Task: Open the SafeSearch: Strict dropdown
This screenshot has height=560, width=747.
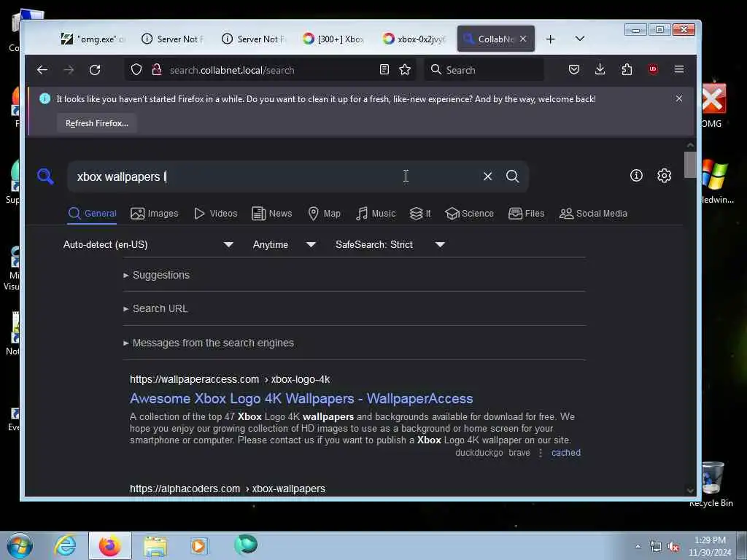Action: point(390,244)
